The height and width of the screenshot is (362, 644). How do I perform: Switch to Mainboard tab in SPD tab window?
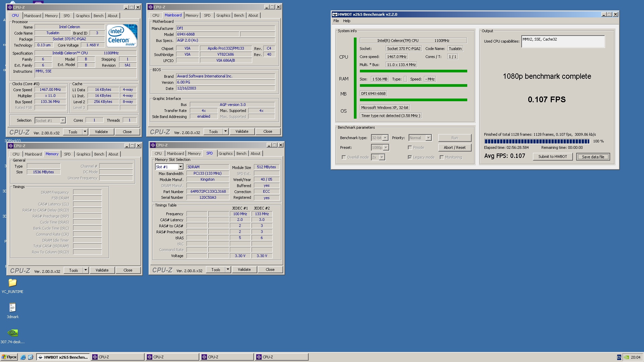pyautogui.click(x=175, y=154)
